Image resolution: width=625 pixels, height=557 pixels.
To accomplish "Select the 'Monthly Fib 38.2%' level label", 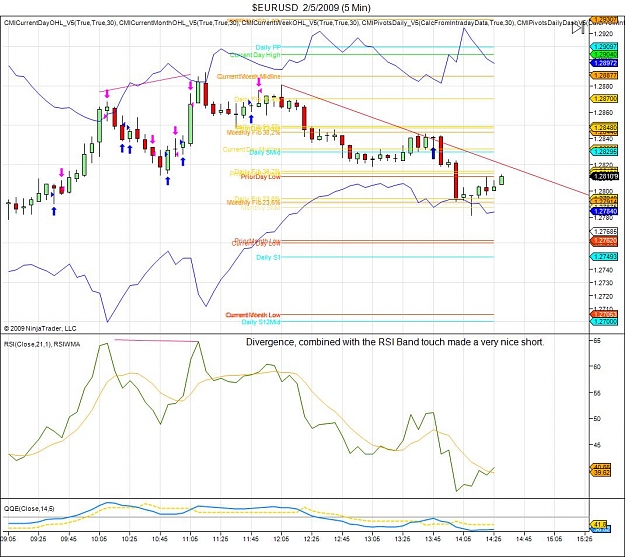I will [x=254, y=132].
